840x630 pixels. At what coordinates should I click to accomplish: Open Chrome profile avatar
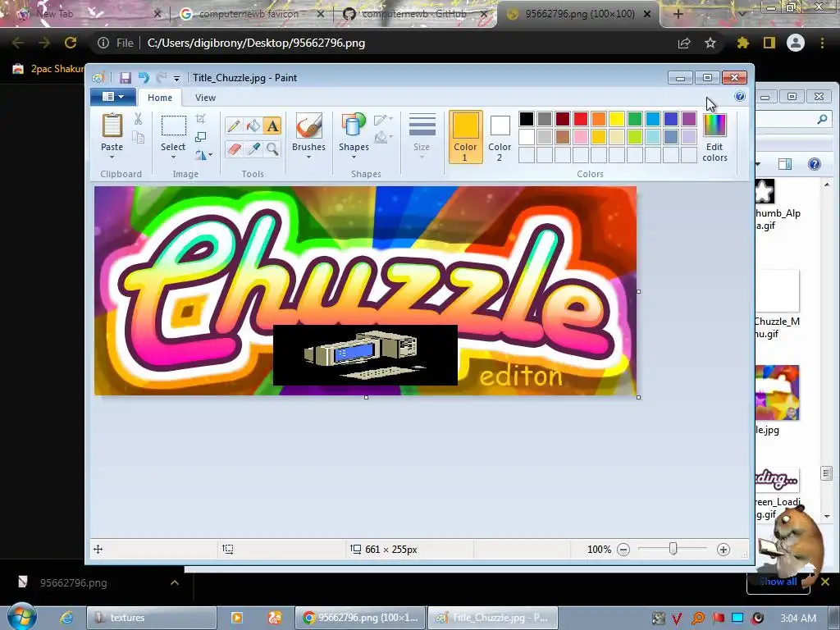click(x=796, y=43)
